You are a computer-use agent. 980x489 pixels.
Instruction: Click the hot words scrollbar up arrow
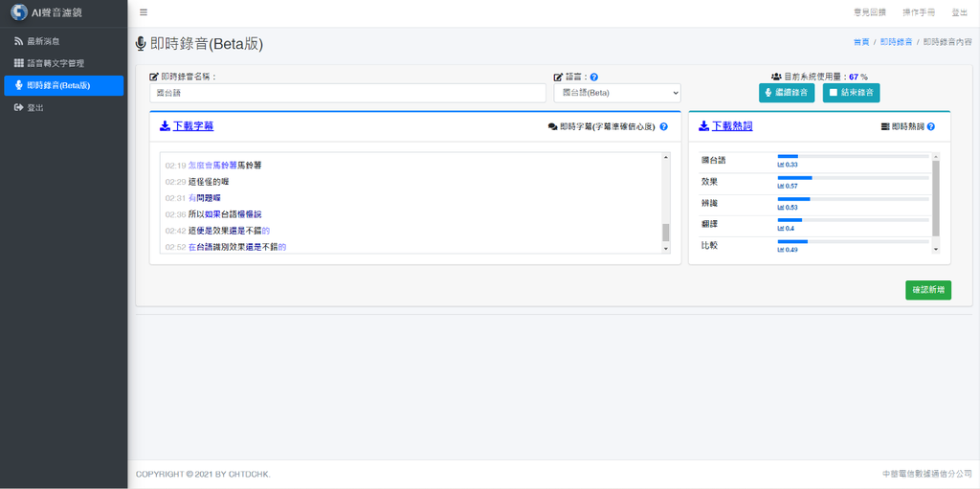pos(936,157)
